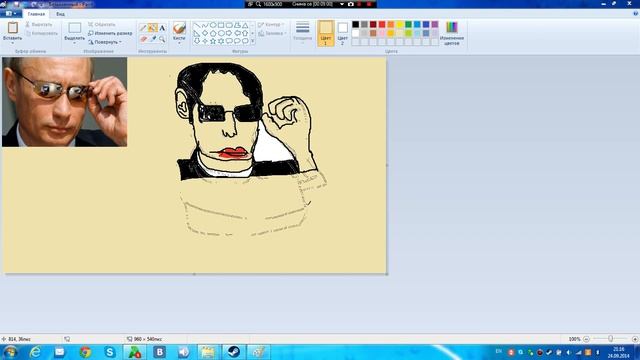
Task: Choose the triangle shape
Action: (245, 25)
